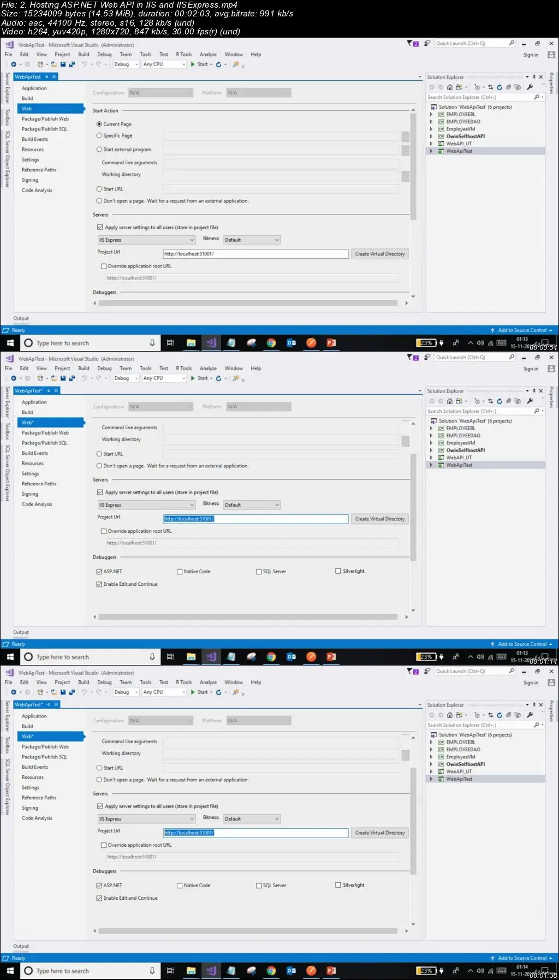Screen dimensions: 559x980
Task: Click Navigate Backward icon in top frame toolbar
Action: tap(13, 64)
